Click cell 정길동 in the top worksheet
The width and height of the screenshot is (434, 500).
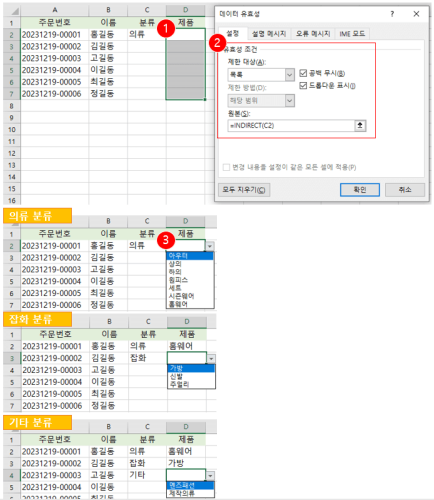108,94
